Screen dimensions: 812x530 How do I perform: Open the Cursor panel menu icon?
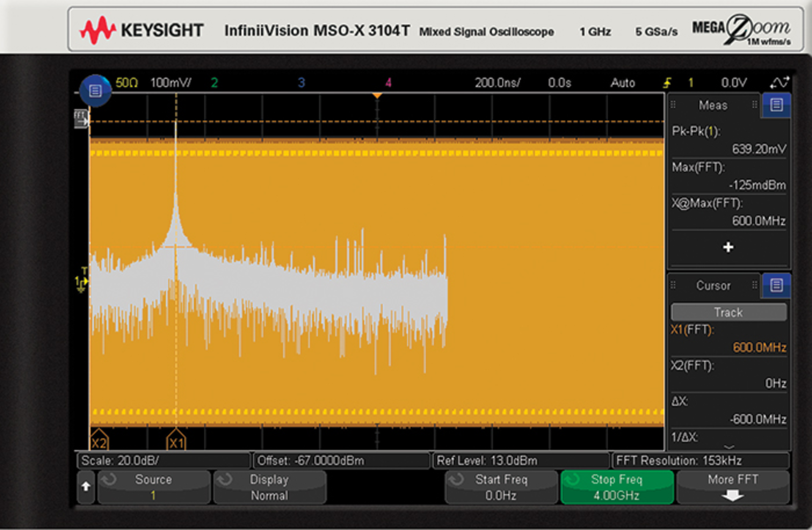(x=776, y=286)
